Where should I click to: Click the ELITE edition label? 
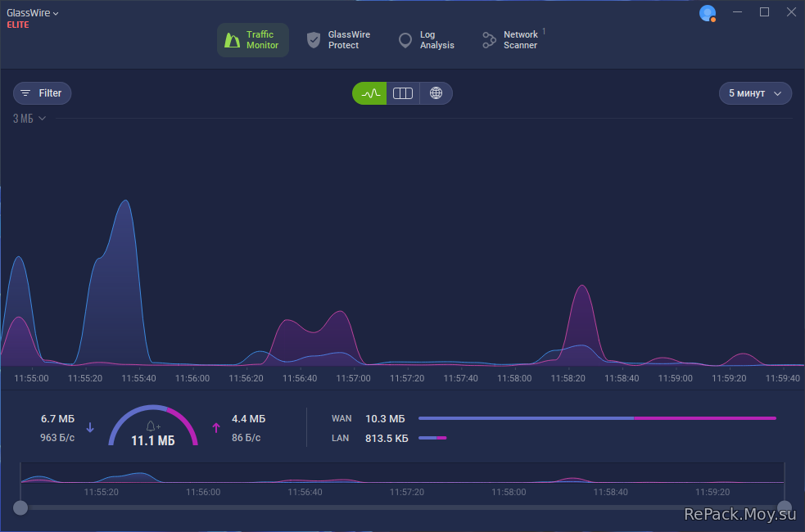coord(18,25)
